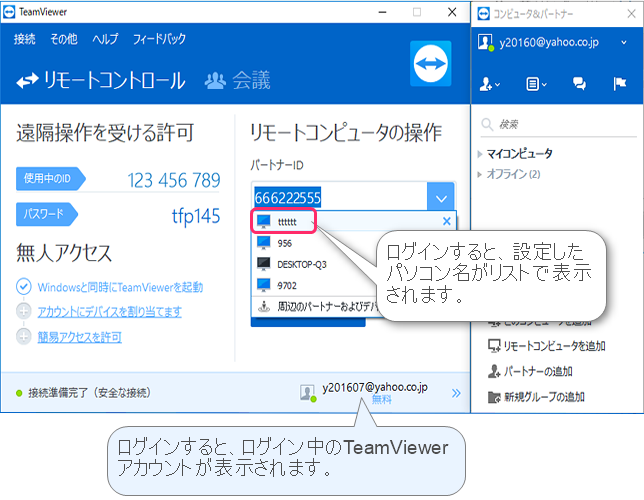644x500 pixels.
Task: Click the 使用中のID label tag
Action: (51, 178)
